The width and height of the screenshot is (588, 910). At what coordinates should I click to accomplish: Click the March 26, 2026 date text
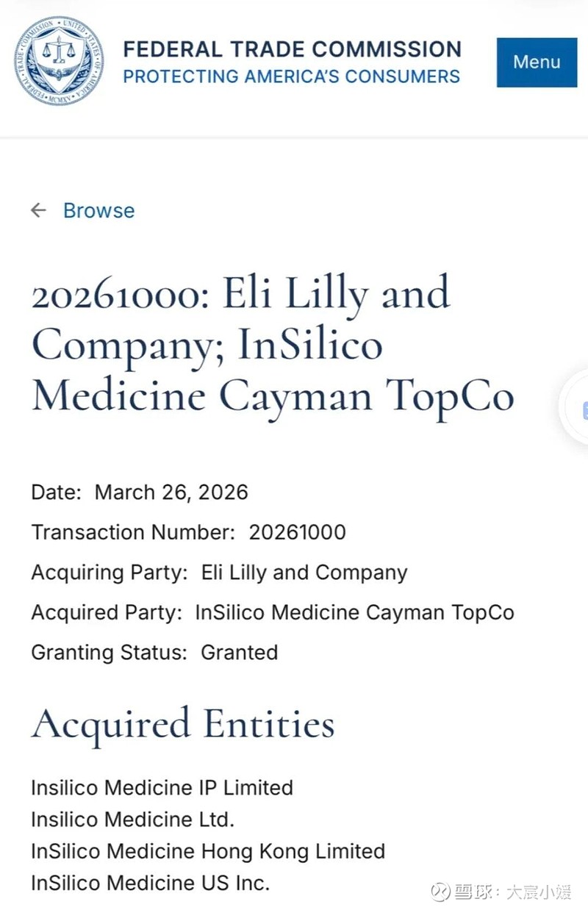(171, 492)
